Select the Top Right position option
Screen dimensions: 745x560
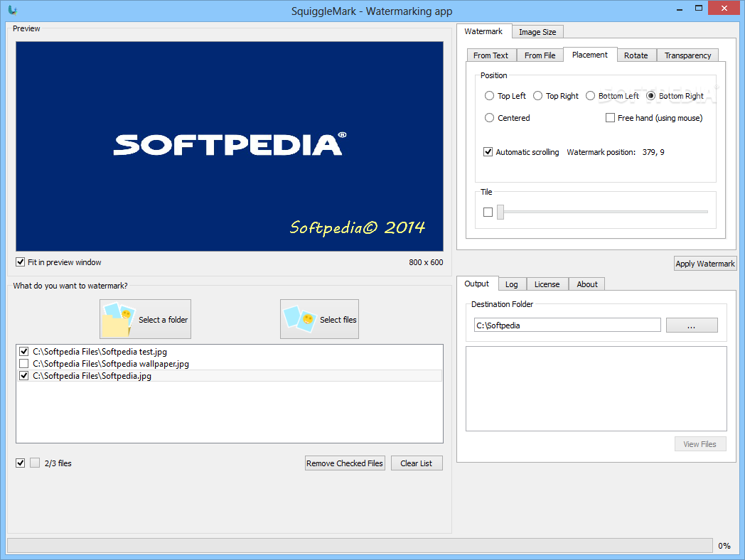pos(538,96)
